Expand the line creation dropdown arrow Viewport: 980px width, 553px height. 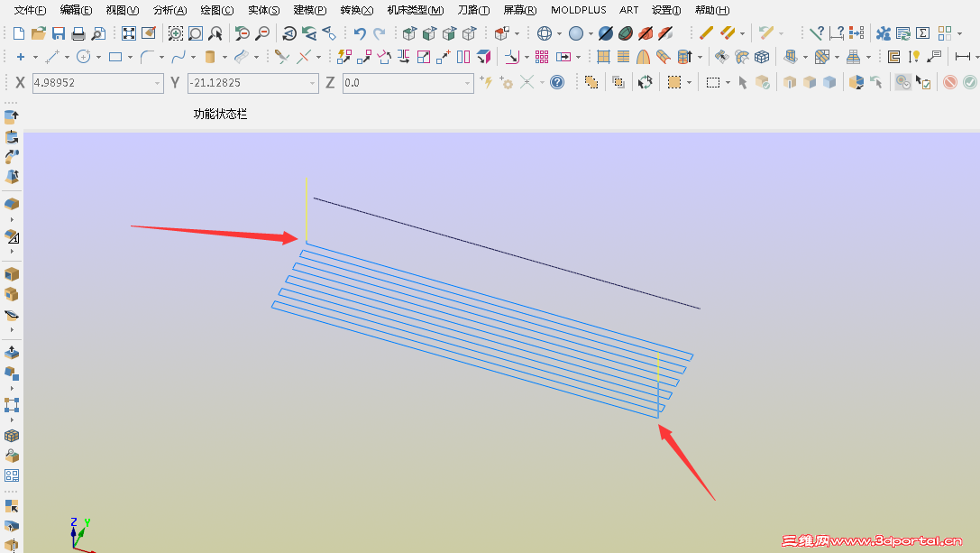click(x=67, y=57)
